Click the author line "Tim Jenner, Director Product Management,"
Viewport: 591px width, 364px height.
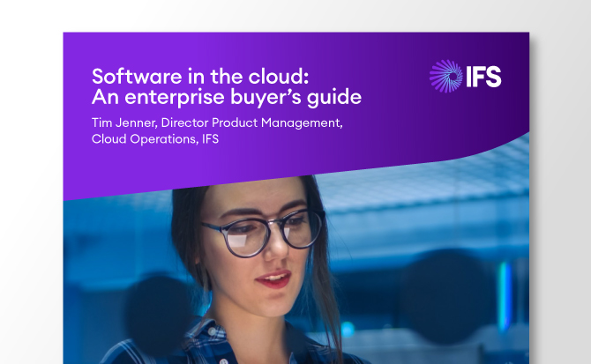(217, 123)
